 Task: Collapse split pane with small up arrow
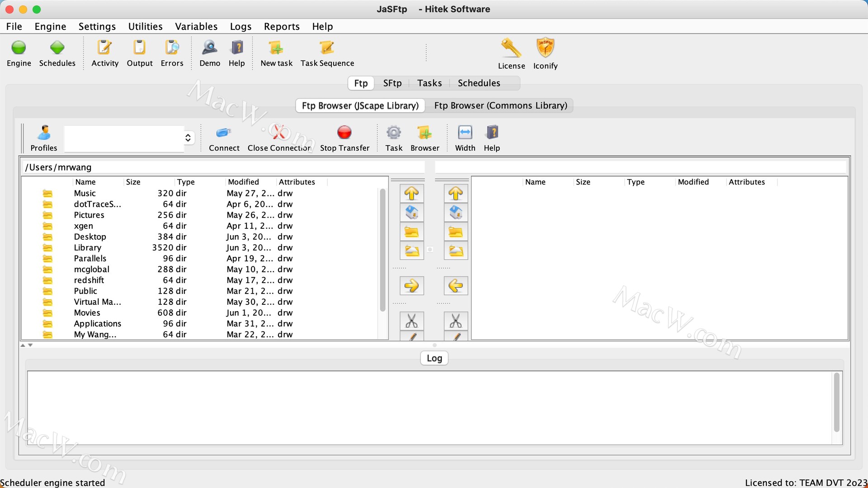point(23,345)
